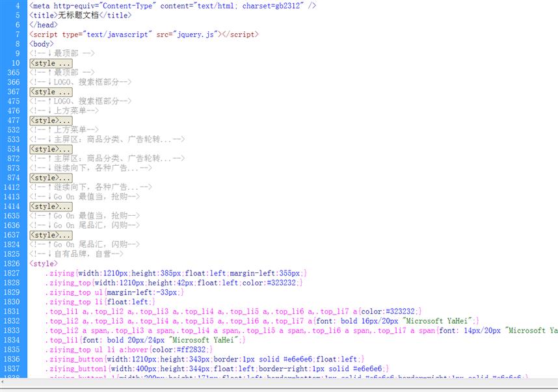Click the ↓自有品牌，自营 comment line
Viewport: 558px width, 392px height.
point(77,254)
